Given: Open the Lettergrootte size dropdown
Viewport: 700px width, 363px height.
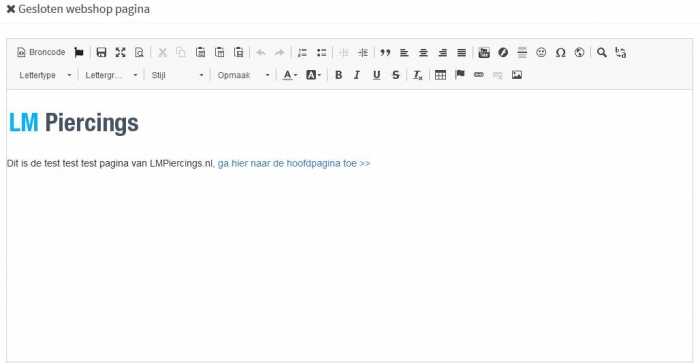Looking at the screenshot, I should (111, 75).
